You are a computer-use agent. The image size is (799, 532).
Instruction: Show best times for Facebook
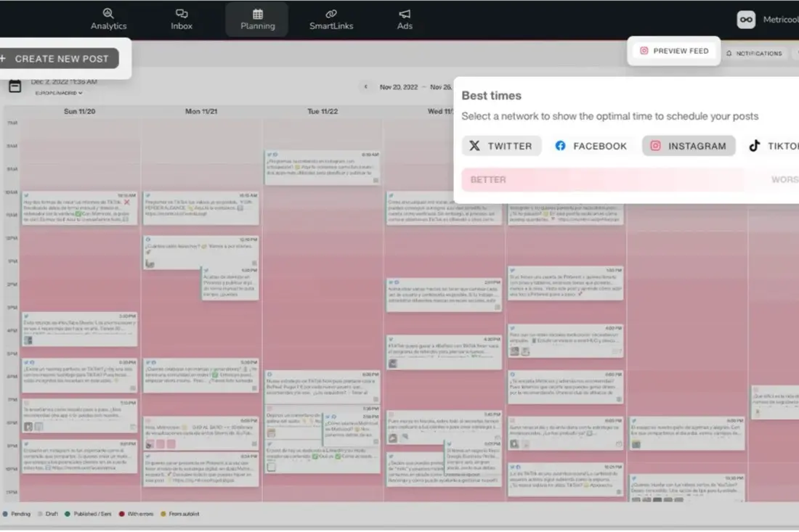[x=591, y=146]
